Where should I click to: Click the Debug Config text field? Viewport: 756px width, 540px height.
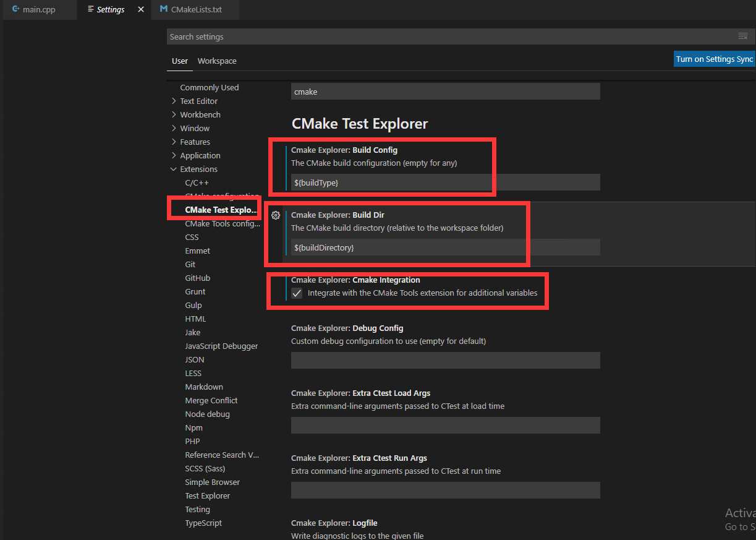pyautogui.click(x=445, y=360)
